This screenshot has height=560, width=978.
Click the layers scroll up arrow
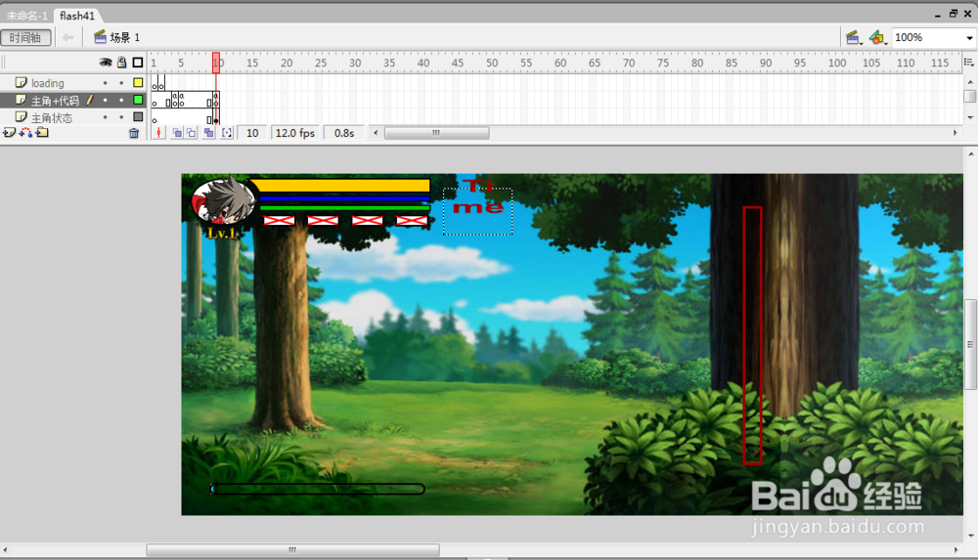point(970,82)
